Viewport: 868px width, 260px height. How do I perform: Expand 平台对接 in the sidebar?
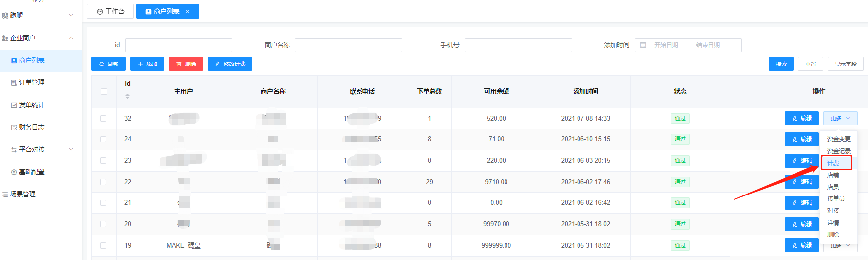tap(41, 149)
